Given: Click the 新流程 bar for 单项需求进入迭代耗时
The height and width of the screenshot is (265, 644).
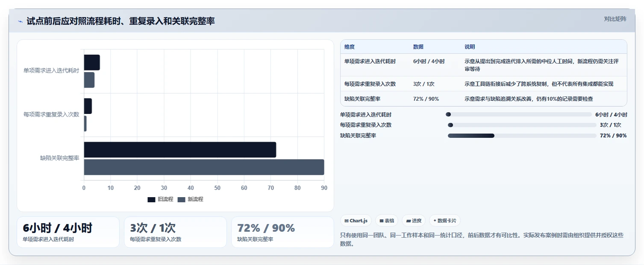Looking at the screenshot, I should 89,80.
